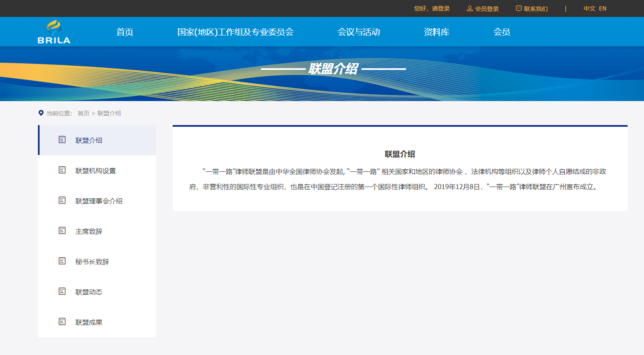The height and width of the screenshot is (355, 644).
Task: Click the document icon beside 联盟成果
Action: (62, 322)
